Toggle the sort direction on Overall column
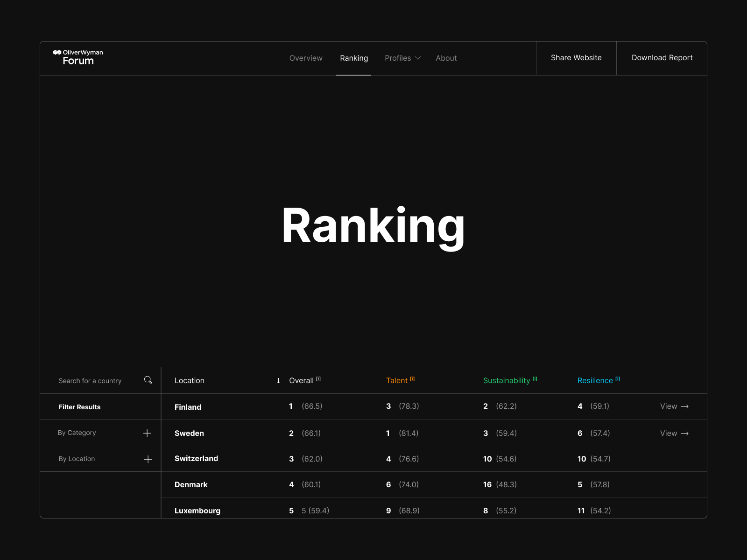The width and height of the screenshot is (747, 560). pyautogui.click(x=278, y=380)
